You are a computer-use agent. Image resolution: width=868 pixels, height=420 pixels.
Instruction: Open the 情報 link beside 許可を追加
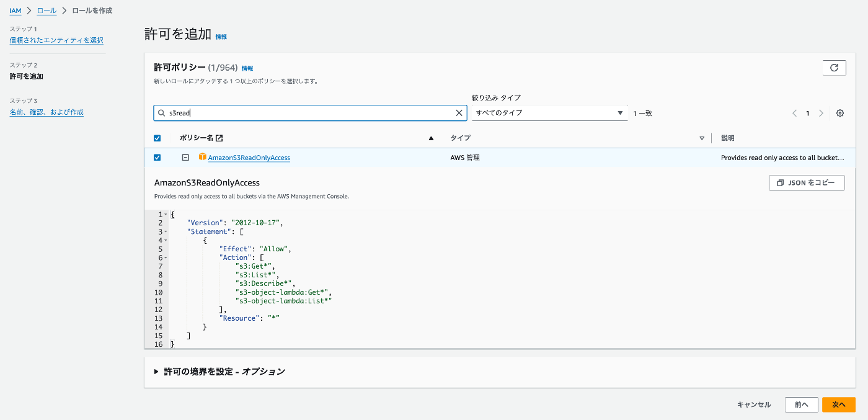[x=221, y=37]
